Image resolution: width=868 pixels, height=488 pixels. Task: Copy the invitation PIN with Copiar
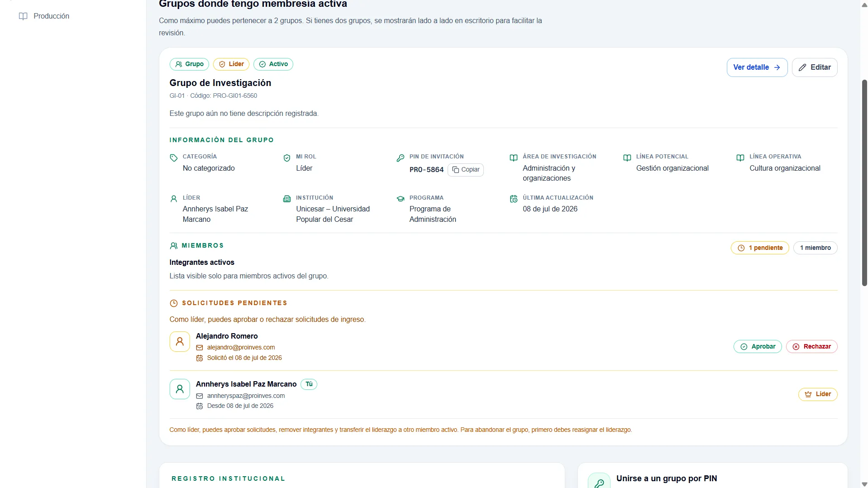tap(465, 170)
